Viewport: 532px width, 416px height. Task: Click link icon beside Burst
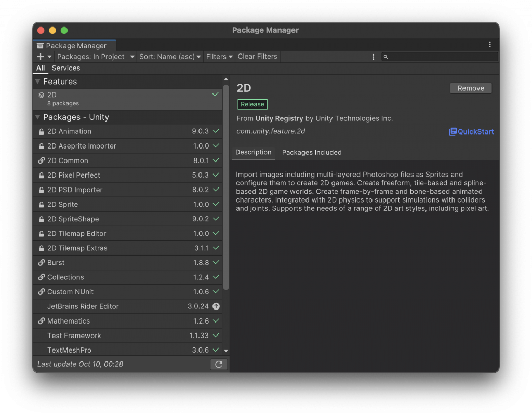(42, 262)
